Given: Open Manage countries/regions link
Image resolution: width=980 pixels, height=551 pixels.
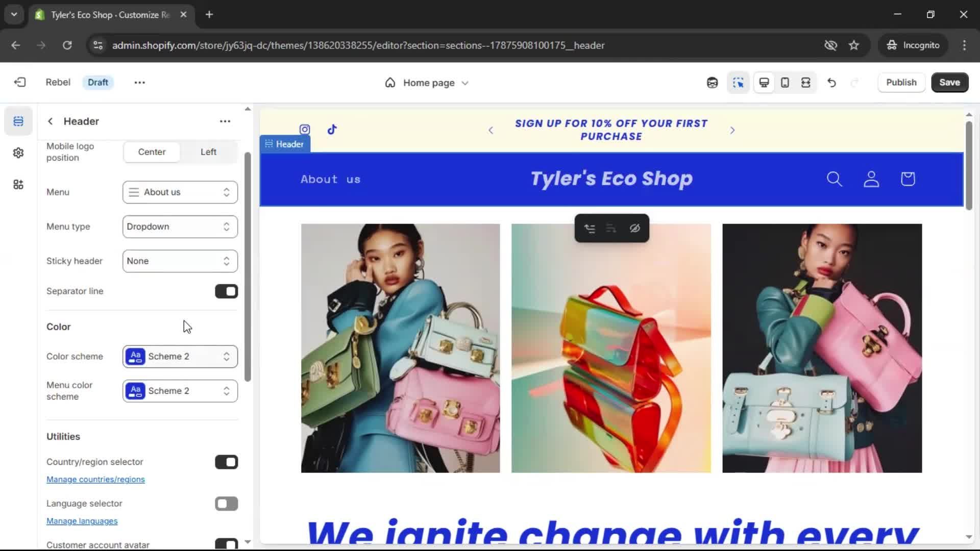Looking at the screenshot, I should [x=95, y=480].
